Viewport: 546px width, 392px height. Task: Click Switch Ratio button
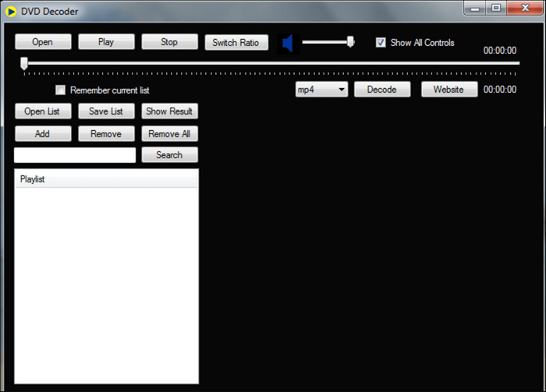(236, 42)
